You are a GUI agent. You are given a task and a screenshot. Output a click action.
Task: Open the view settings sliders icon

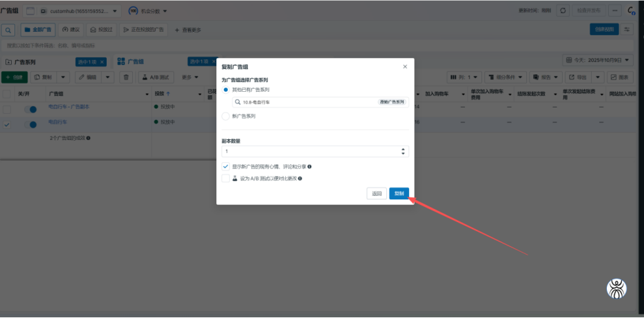coord(627,30)
